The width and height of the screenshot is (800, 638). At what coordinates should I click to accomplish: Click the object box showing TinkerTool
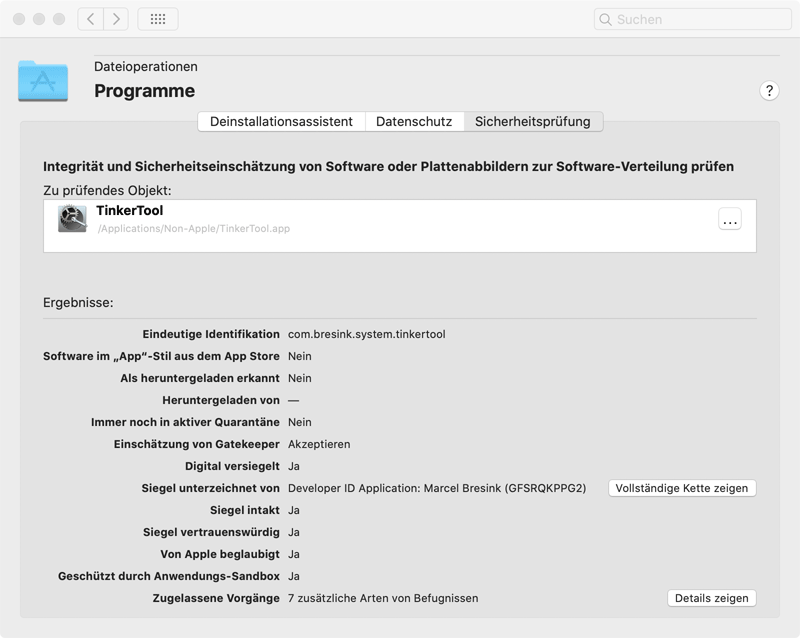point(399,226)
